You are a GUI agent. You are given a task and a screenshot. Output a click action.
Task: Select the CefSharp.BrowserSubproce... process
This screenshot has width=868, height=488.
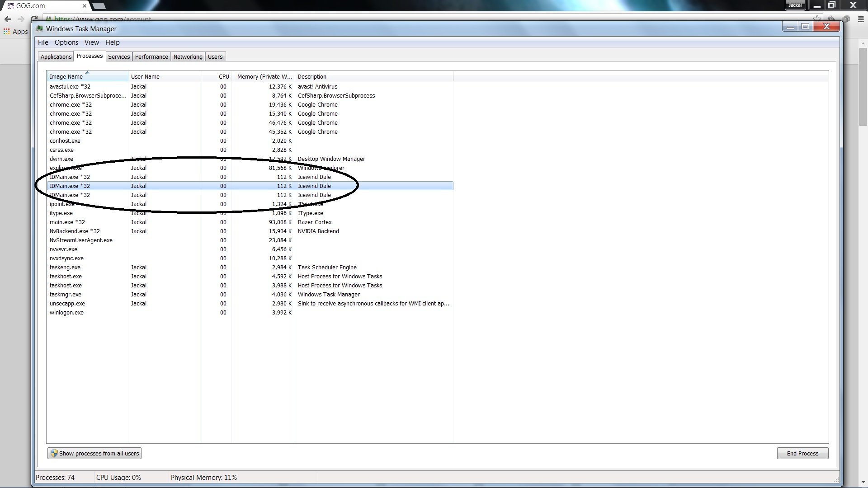(x=250, y=96)
